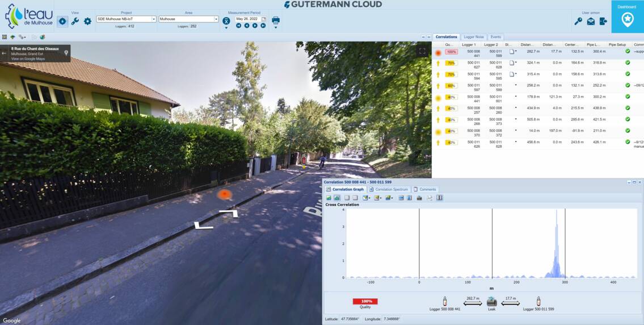Expand the Area dropdown showing Mulhouse
Viewport: 644px width, 325px height.
[216, 19]
